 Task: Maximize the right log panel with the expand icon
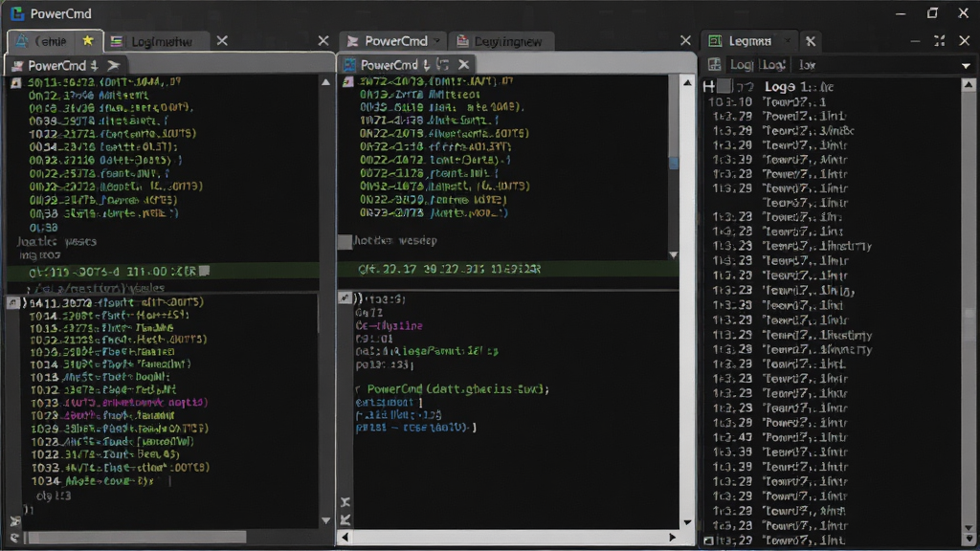[940, 40]
